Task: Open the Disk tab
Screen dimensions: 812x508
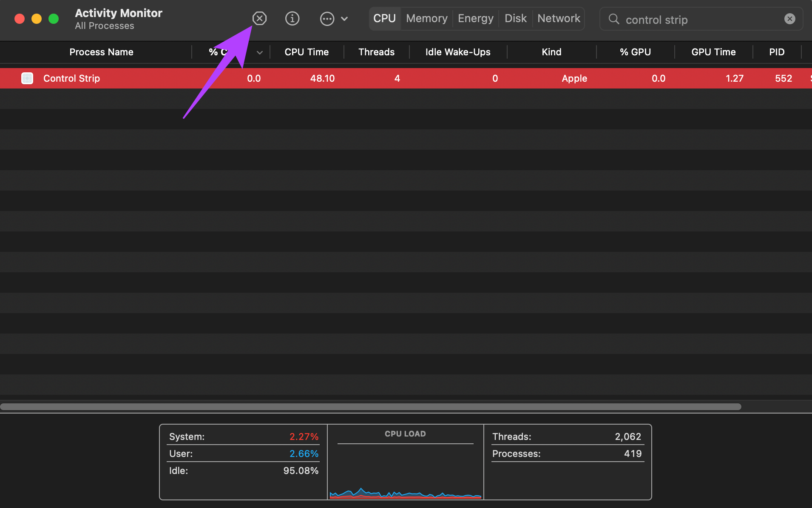Action: click(515, 19)
